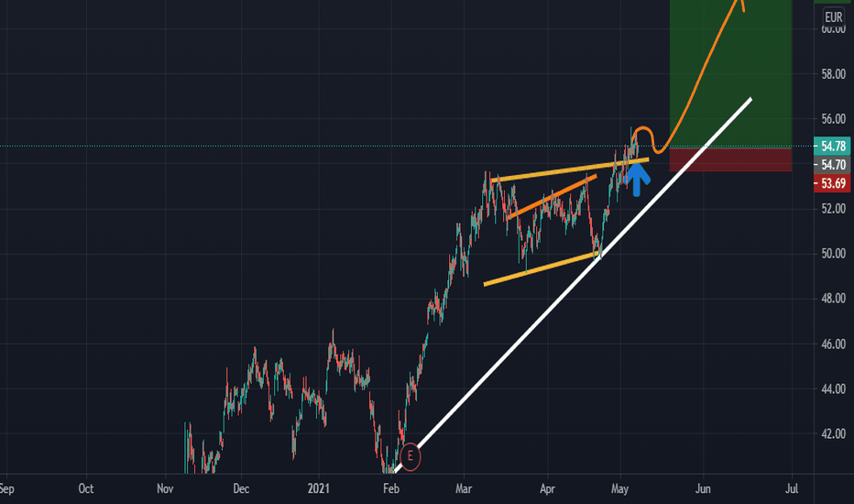Select the gray 54.70 price label

click(x=832, y=165)
